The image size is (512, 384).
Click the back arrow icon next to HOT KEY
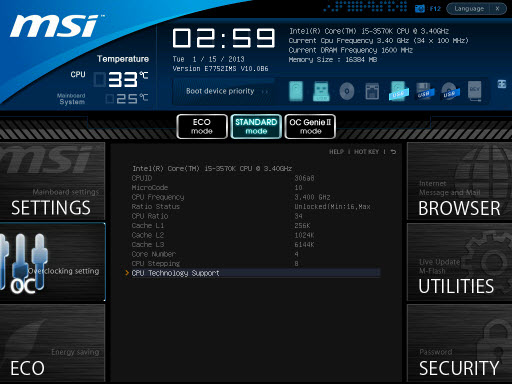click(393, 152)
